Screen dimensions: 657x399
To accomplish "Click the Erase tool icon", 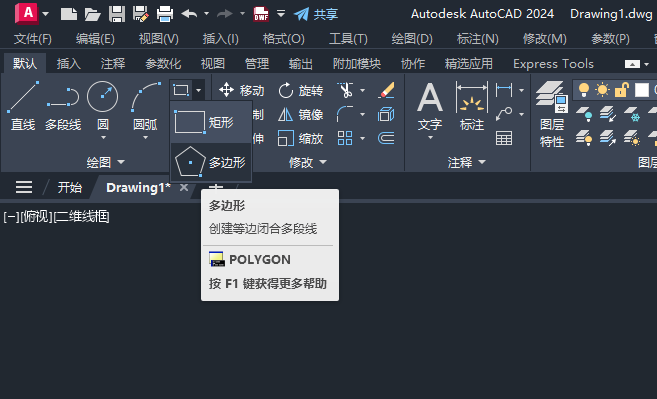I will click(386, 90).
